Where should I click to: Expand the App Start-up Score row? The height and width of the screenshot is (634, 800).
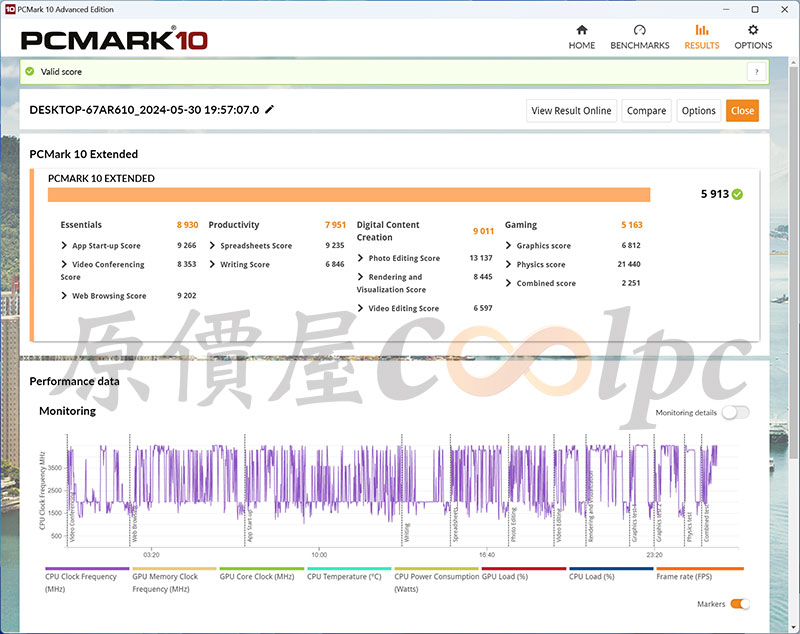[65, 245]
